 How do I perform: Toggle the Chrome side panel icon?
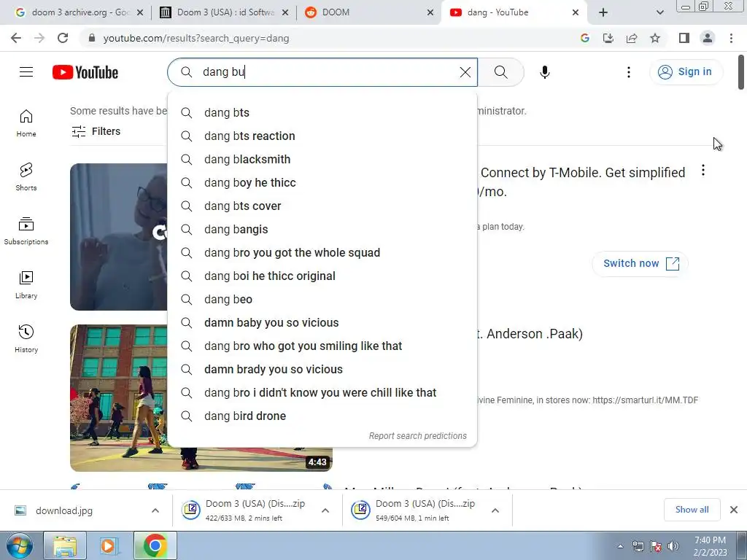[x=684, y=38]
